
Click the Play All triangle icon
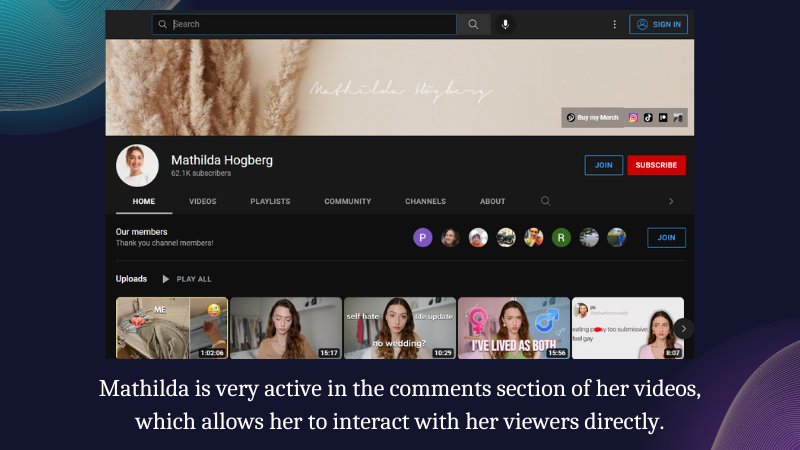tap(166, 279)
